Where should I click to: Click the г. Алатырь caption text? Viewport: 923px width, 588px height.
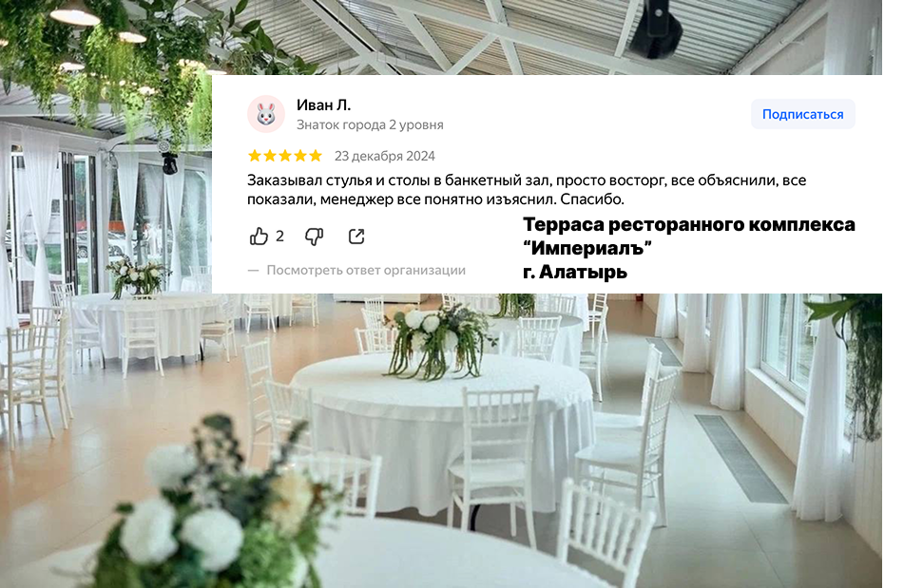pyautogui.click(x=574, y=273)
